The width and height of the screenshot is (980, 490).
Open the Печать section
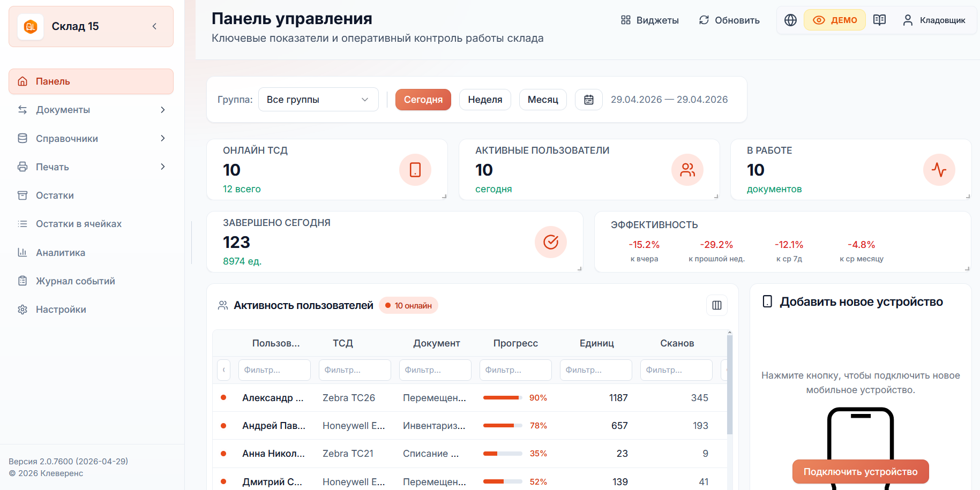[91, 167]
